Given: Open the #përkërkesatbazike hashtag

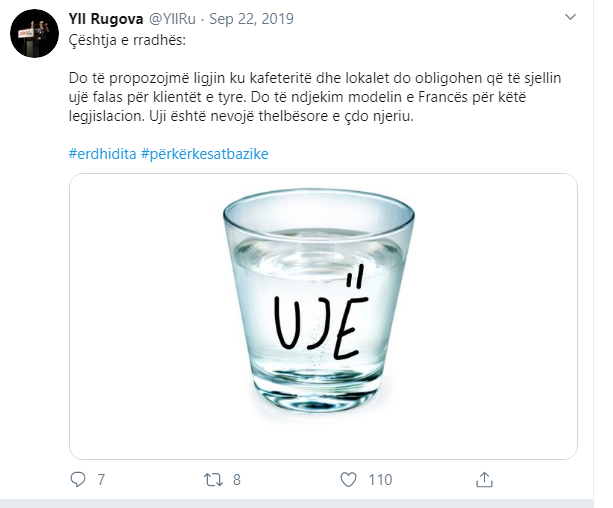Looking at the screenshot, I should (x=204, y=154).
